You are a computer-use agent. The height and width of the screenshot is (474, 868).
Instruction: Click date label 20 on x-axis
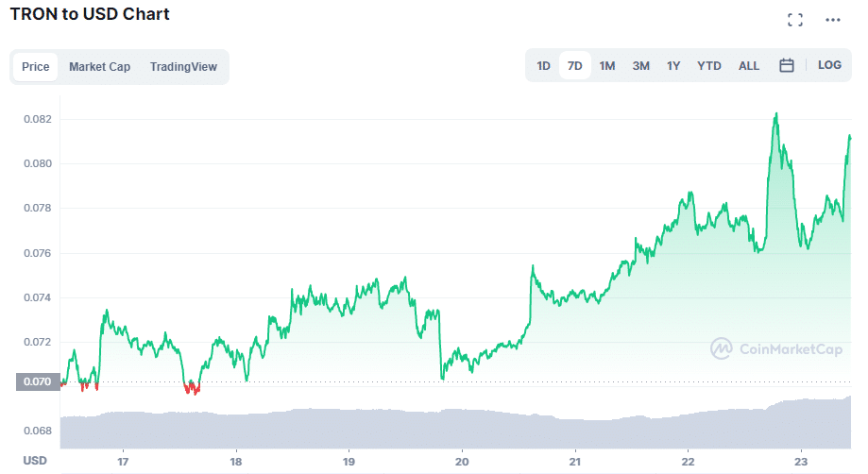click(462, 462)
